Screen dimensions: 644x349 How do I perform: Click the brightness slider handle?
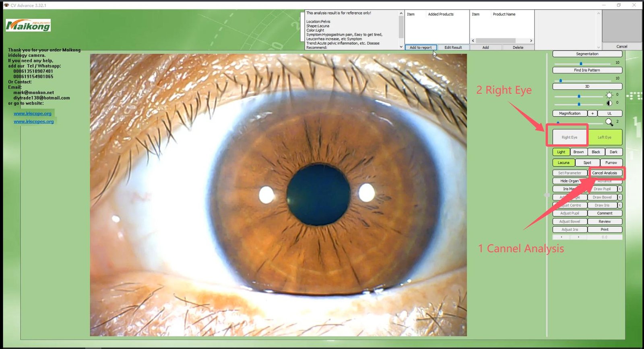pyautogui.click(x=579, y=96)
